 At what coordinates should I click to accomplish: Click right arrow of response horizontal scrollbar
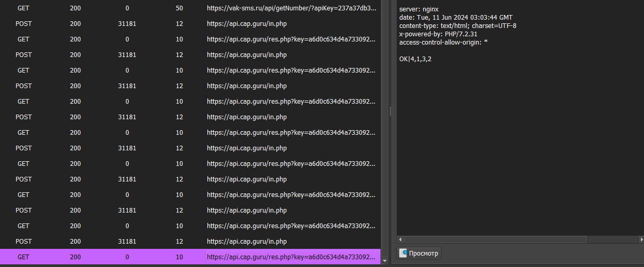coord(640,240)
